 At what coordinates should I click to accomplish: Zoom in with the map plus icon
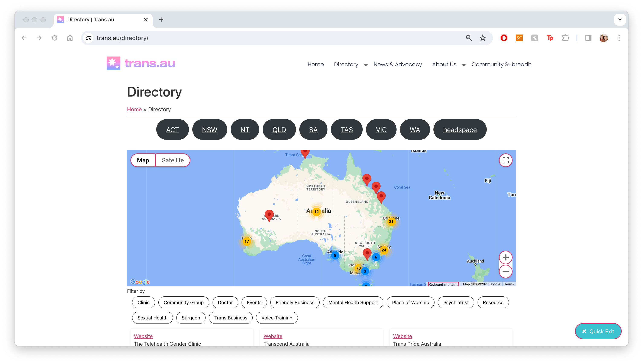pyautogui.click(x=506, y=257)
